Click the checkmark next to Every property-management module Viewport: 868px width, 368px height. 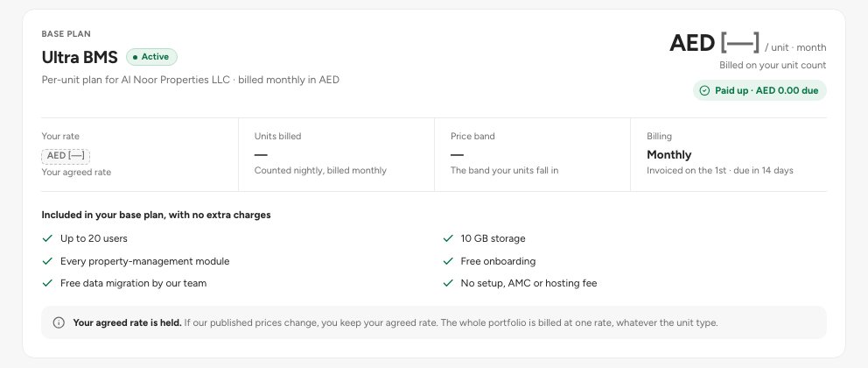coord(47,261)
